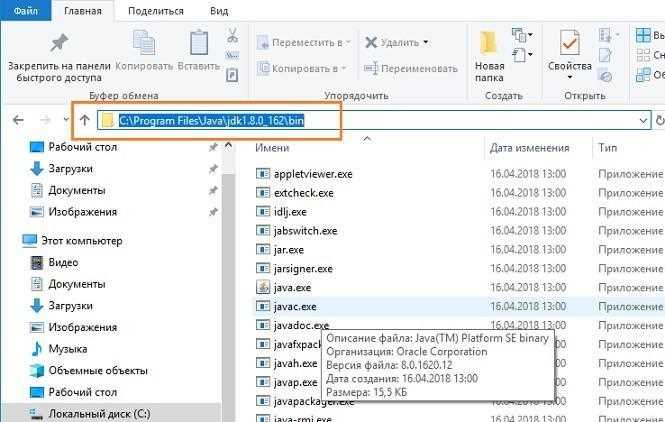Image resolution: width=665 pixels, height=422 pixels.
Task: Click the scissors cut icon
Action: [232, 35]
